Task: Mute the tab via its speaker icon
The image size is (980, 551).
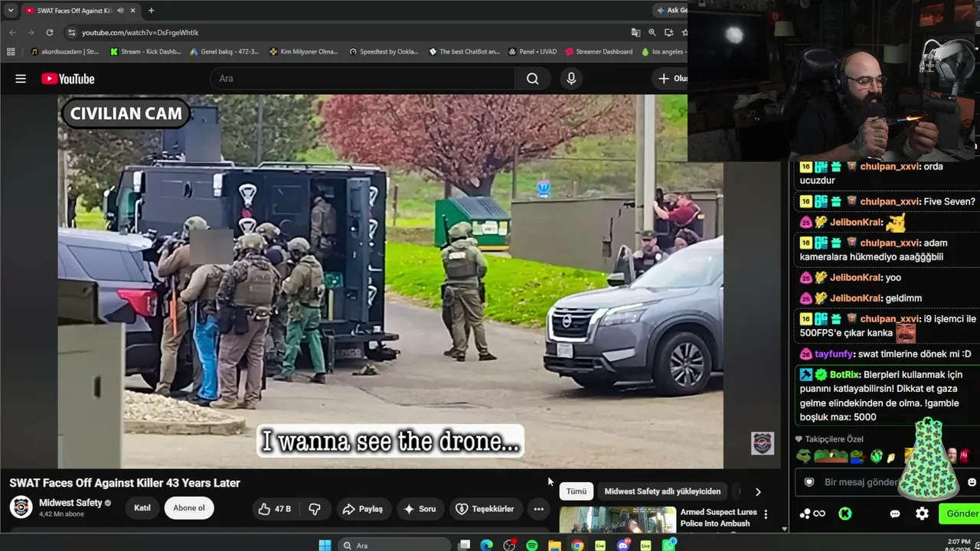Action: 120,11
